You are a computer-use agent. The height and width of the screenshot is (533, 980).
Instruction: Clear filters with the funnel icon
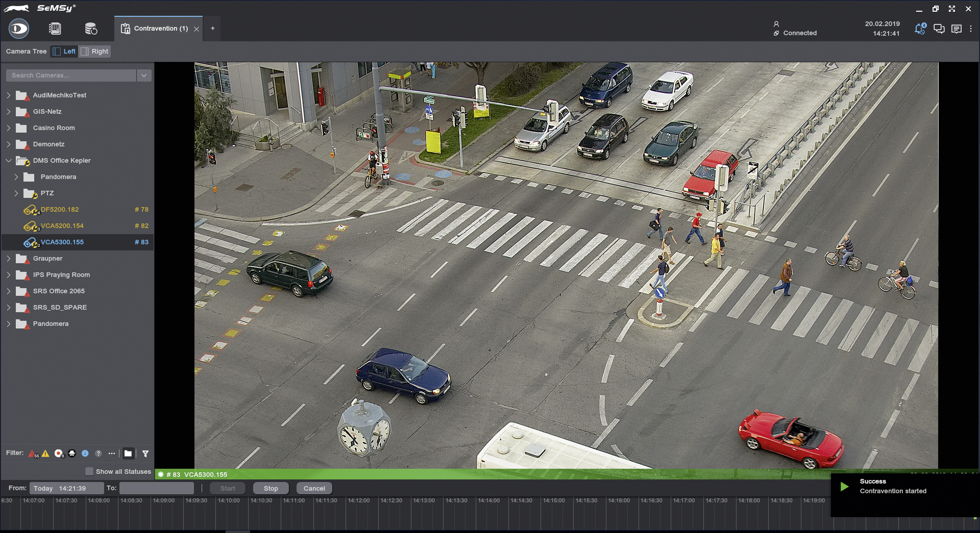[x=145, y=453]
